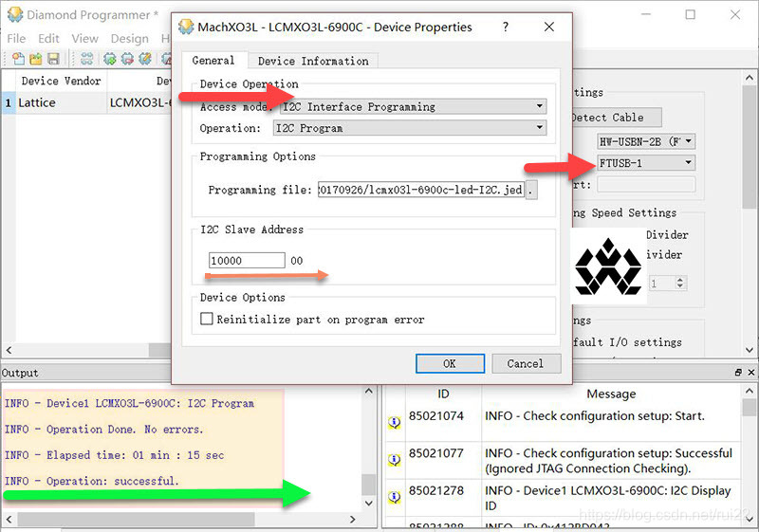Click info icon for message 85021278
This screenshot has width=759, height=532.
tap(395, 497)
